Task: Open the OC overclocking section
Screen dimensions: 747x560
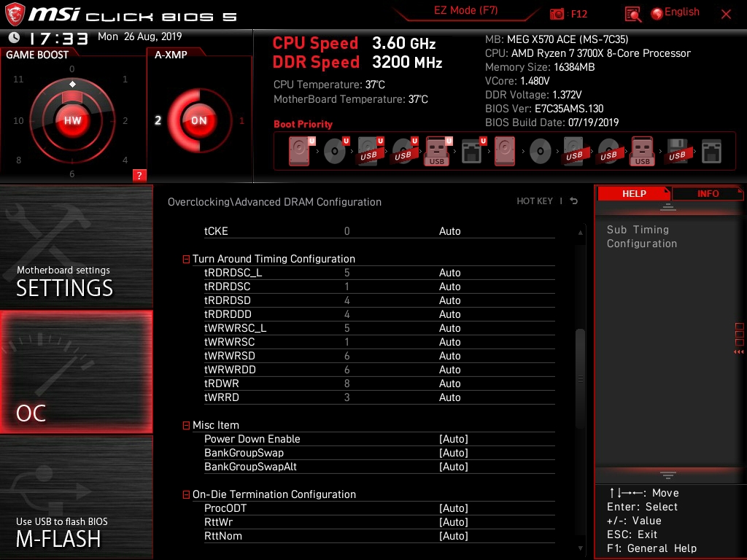Action: click(x=76, y=372)
